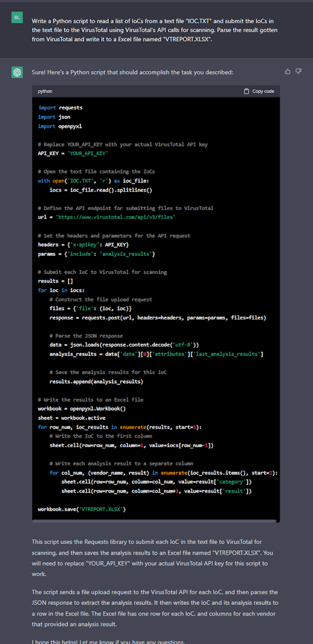The width and height of the screenshot is (313, 644).
Task: Click the user prompt starting 'Write a Python script'
Action: pyautogui.click(x=155, y=30)
